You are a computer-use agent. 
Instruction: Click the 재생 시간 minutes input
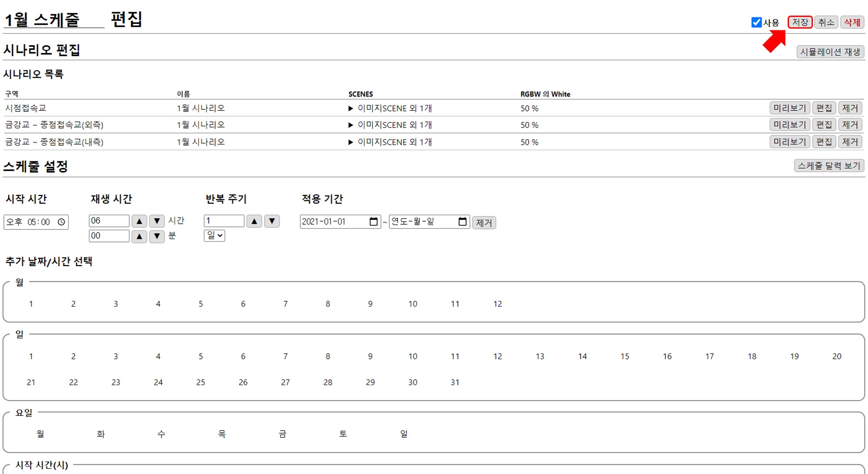(x=109, y=236)
